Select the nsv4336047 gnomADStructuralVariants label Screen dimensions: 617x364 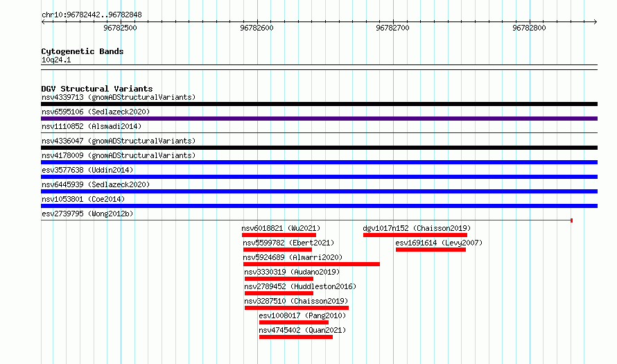coord(119,141)
